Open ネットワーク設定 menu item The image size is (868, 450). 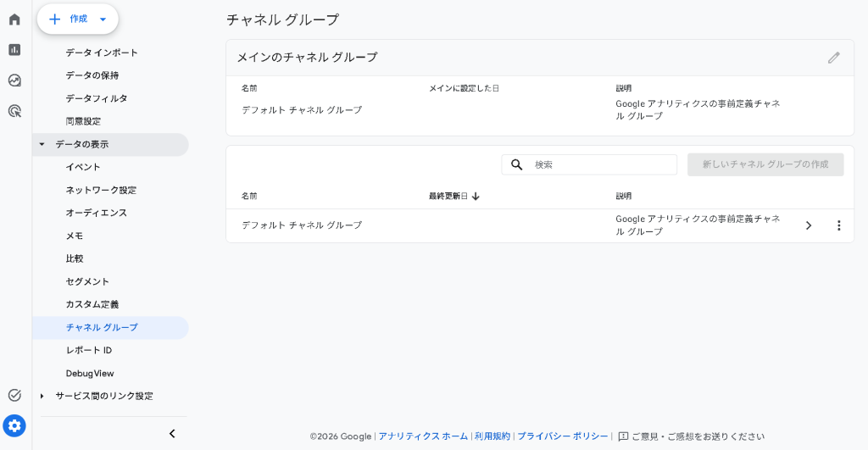click(102, 190)
